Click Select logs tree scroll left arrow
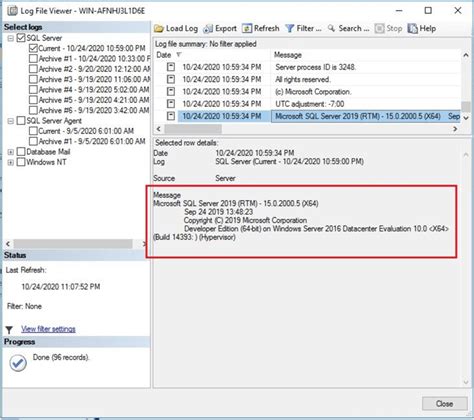The image size is (474, 420). [8, 244]
